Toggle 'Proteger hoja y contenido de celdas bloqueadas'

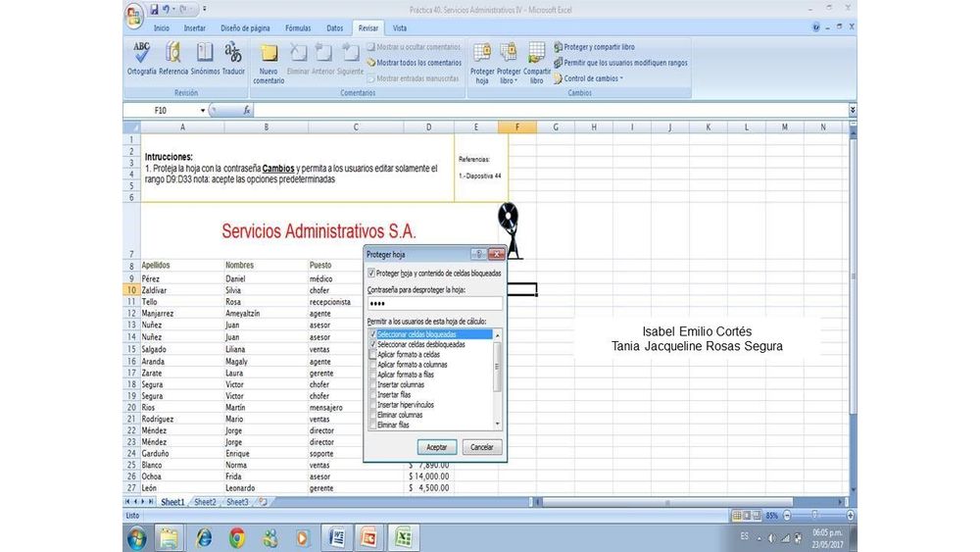tap(370, 273)
